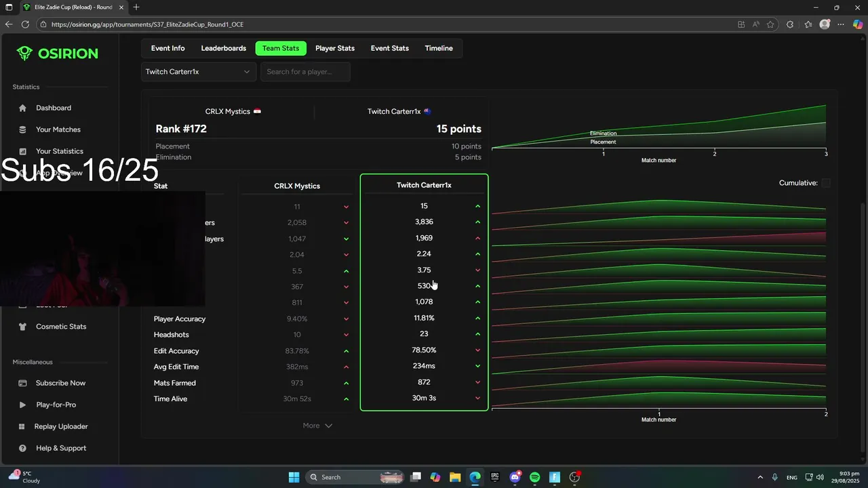Click the ENG language indicator
This screenshot has width=868, height=488.
791,477
